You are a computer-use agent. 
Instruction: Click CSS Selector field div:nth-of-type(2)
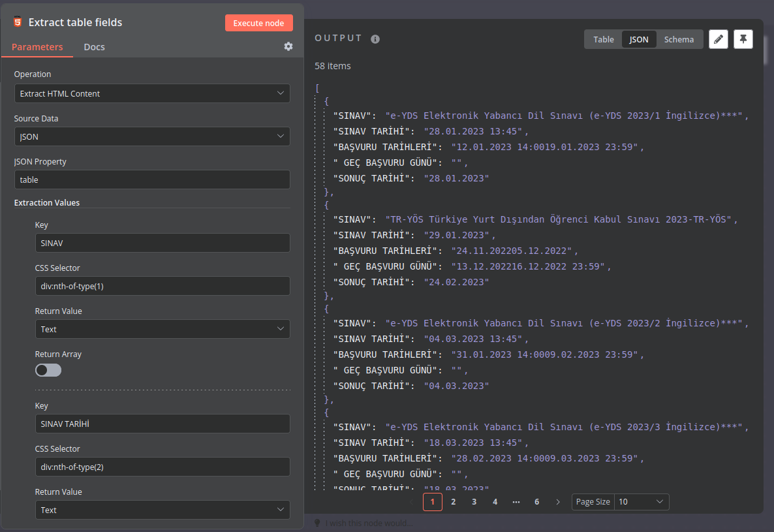tap(162, 467)
